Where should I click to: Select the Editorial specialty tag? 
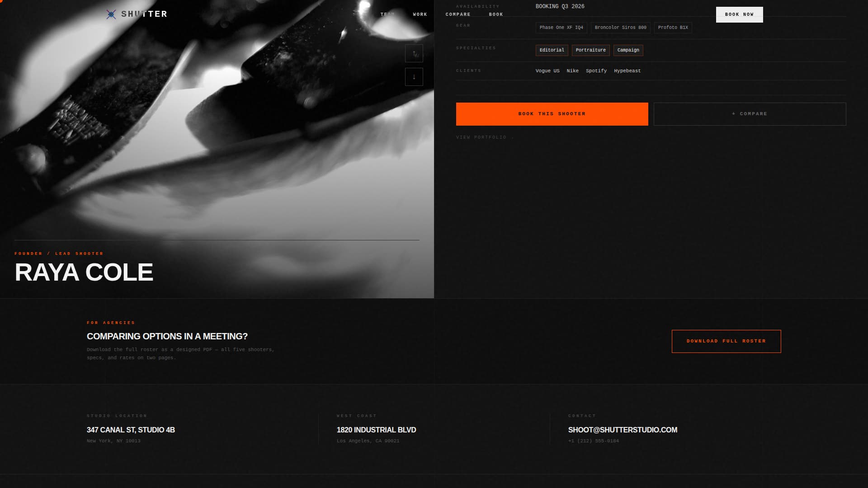tap(552, 50)
